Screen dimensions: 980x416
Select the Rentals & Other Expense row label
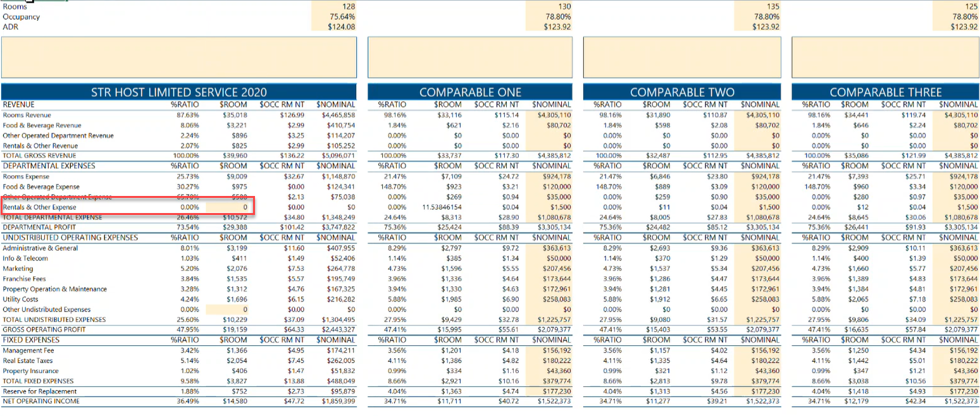tap(39, 207)
